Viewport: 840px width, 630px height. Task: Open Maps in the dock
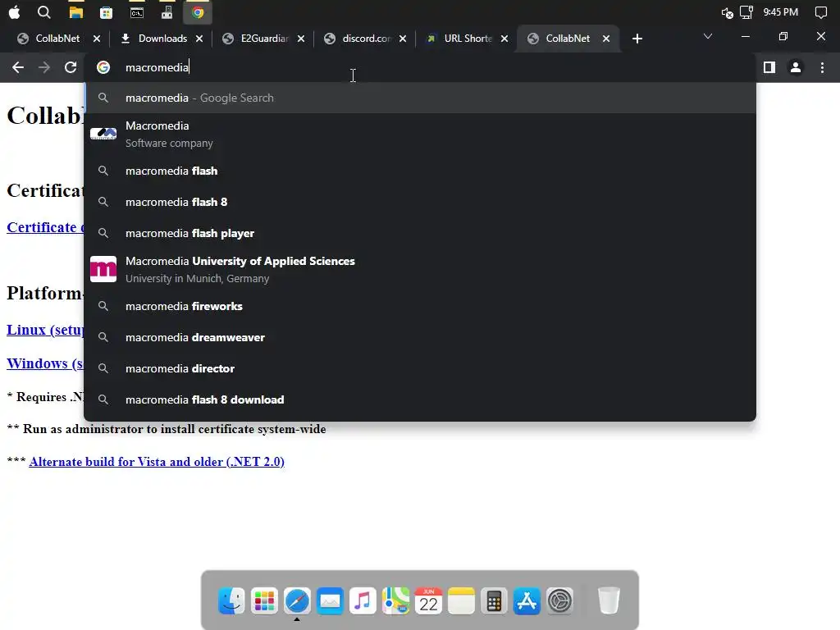(x=395, y=600)
